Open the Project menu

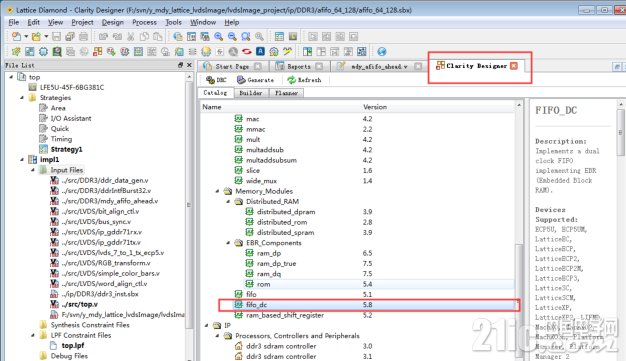pyautogui.click(x=82, y=22)
